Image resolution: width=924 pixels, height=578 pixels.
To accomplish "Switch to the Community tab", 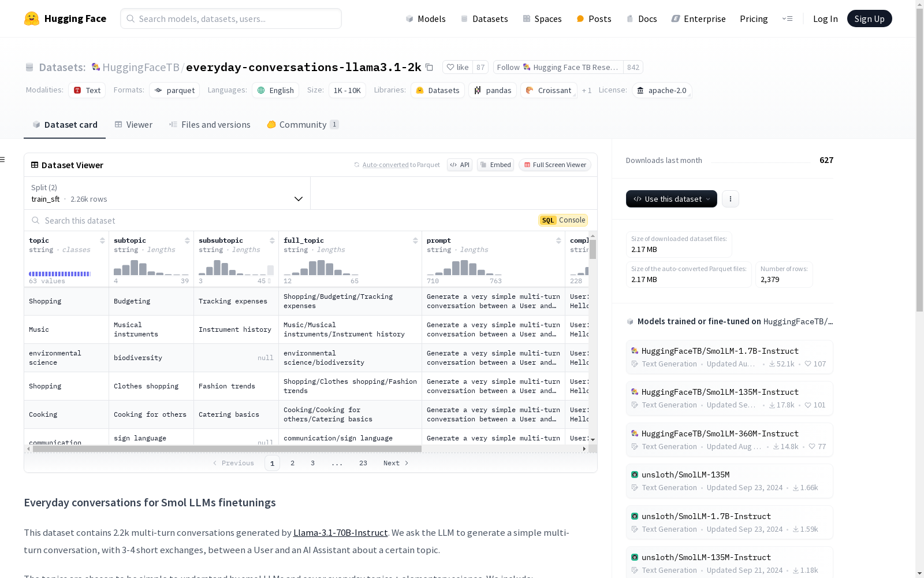I will click(x=303, y=125).
